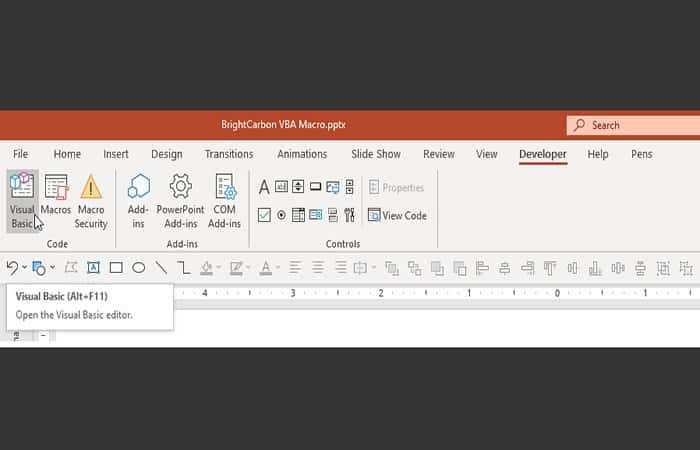This screenshot has height=450, width=700.
Task: Align selected objects center horizontally
Action: [x=505, y=268]
